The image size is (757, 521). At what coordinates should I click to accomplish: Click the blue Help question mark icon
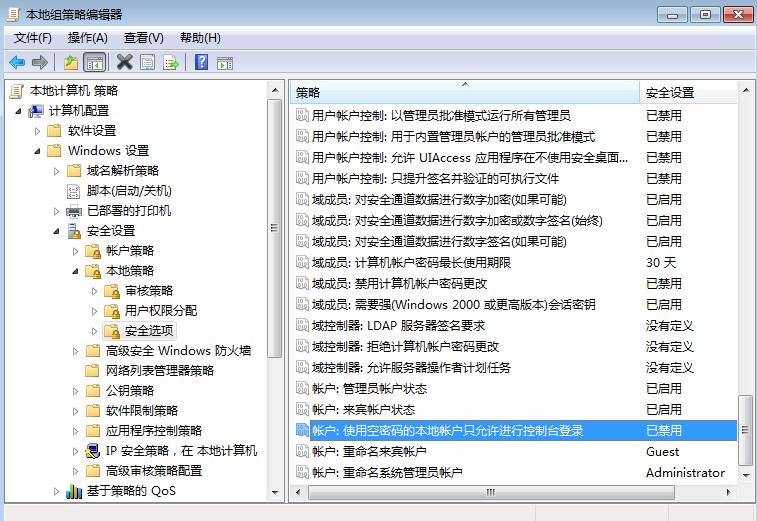(x=201, y=62)
